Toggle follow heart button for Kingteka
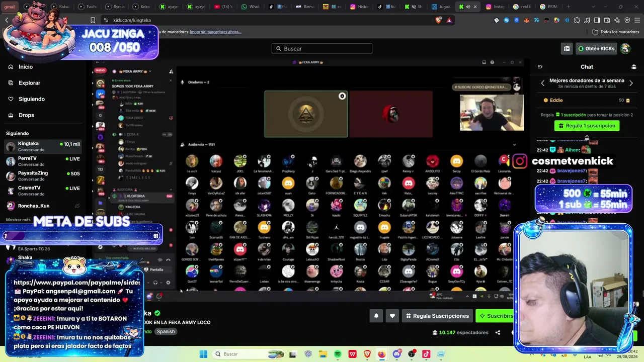The height and width of the screenshot is (362, 644). coord(392,316)
